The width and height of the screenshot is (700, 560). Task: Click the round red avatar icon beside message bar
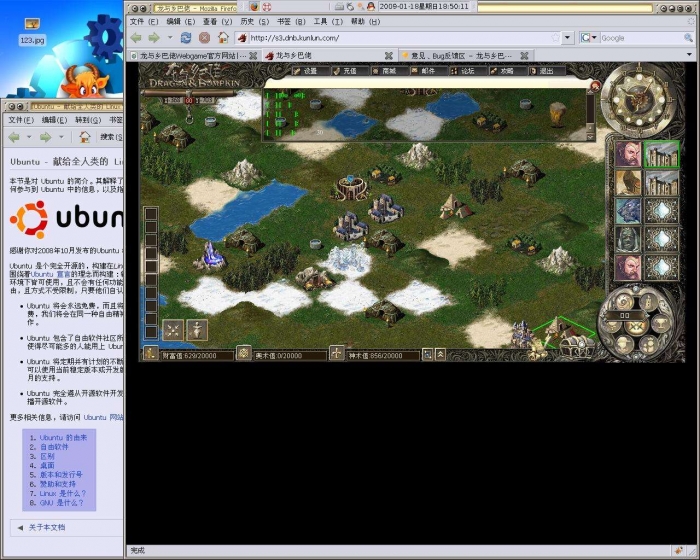click(595, 86)
